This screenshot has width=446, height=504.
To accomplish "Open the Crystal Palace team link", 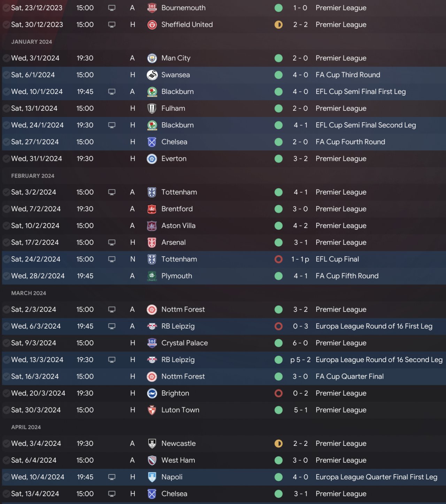I will click(x=184, y=343).
